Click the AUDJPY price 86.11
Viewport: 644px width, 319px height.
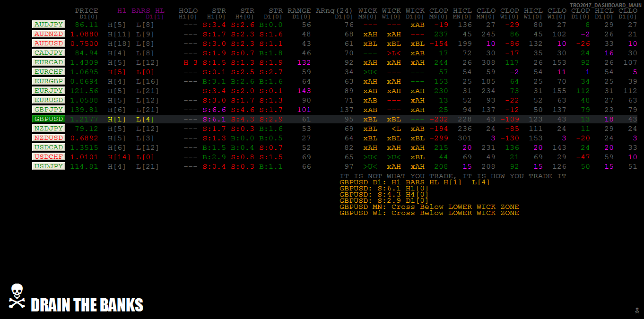pyautogui.click(x=87, y=25)
